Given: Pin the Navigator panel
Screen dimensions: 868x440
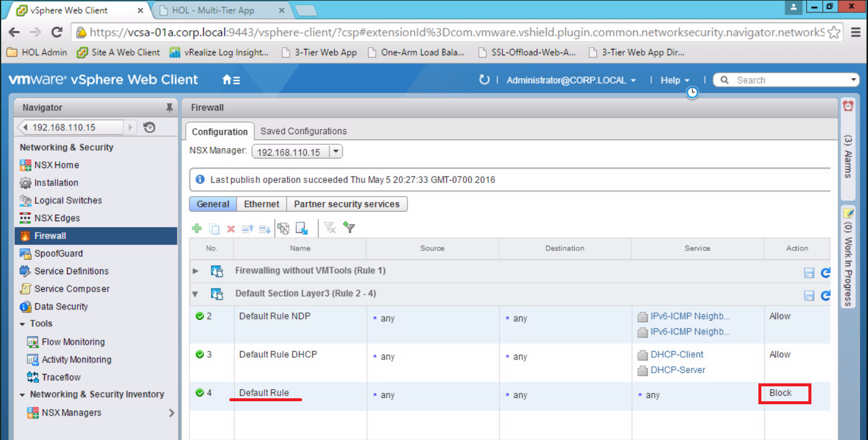Looking at the screenshot, I should click(169, 108).
